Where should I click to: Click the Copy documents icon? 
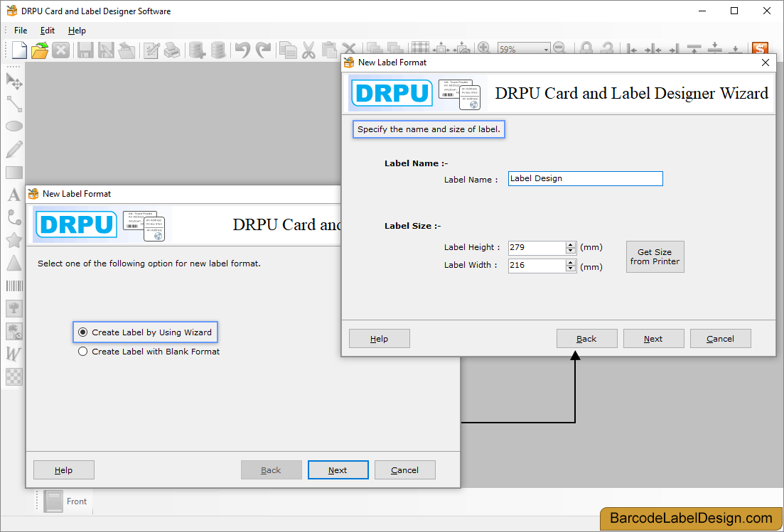click(288, 50)
